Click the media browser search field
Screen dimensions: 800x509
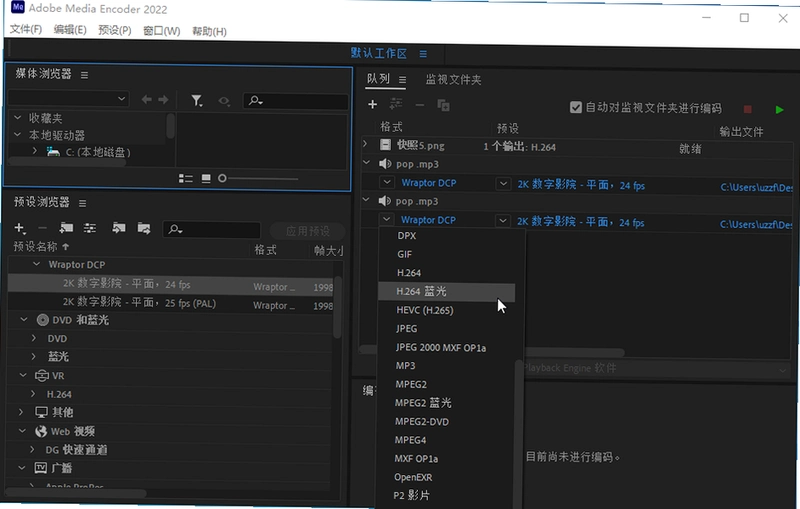pos(296,101)
